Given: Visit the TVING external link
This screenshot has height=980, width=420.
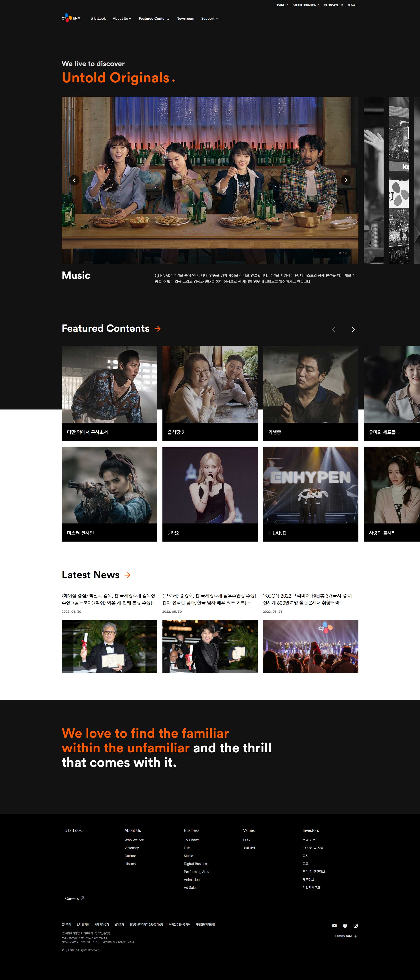Looking at the screenshot, I should (x=282, y=5).
